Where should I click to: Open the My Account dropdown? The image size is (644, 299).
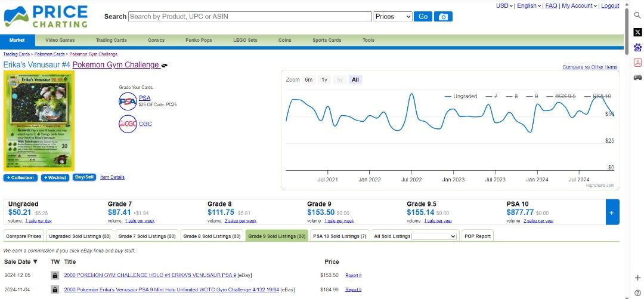(579, 6)
